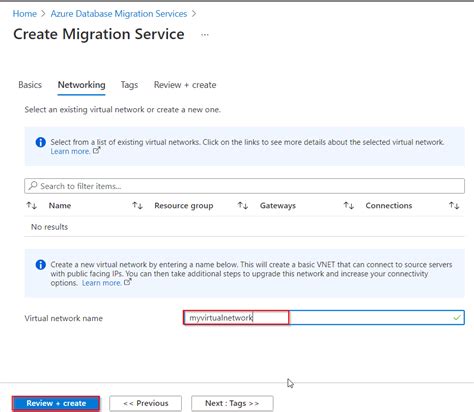Go to Azure Database Migration Services breadcrumb
This screenshot has width=474, height=412.
[119, 14]
